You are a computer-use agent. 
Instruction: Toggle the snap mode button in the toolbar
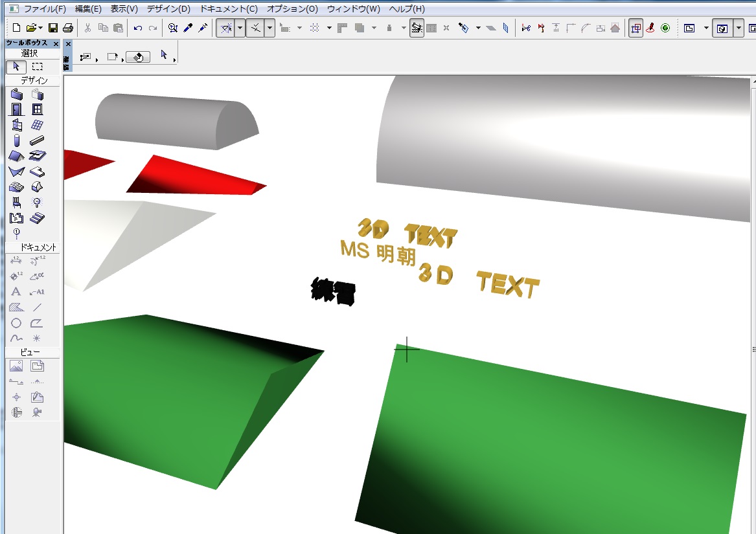click(227, 28)
